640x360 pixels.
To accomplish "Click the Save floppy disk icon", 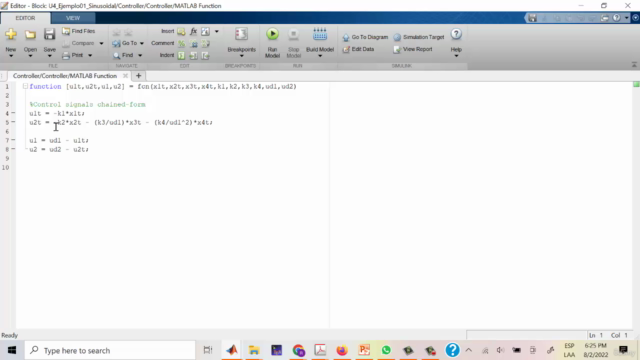I will pyautogui.click(x=49, y=34).
